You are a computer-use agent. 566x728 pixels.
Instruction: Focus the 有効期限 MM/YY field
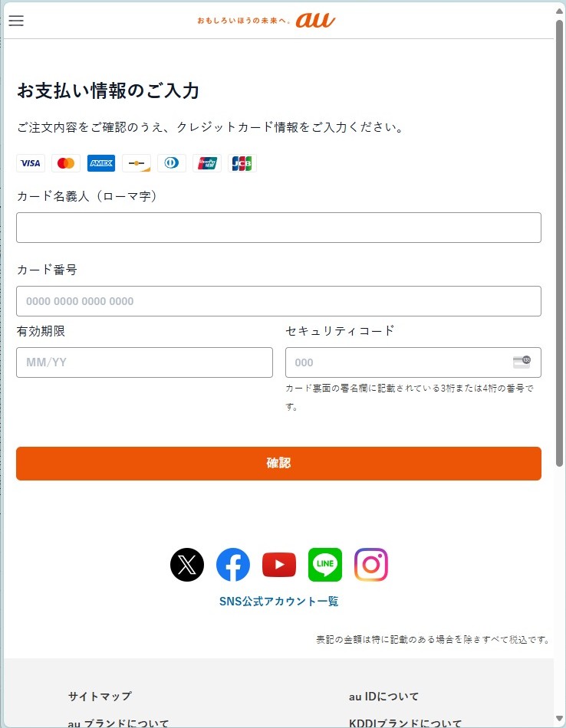tap(144, 362)
